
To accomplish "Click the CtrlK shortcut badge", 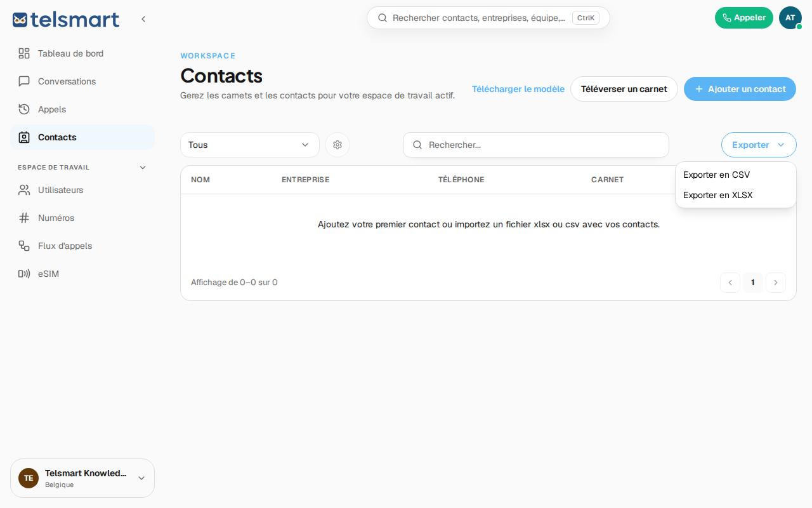I will pyautogui.click(x=586, y=18).
